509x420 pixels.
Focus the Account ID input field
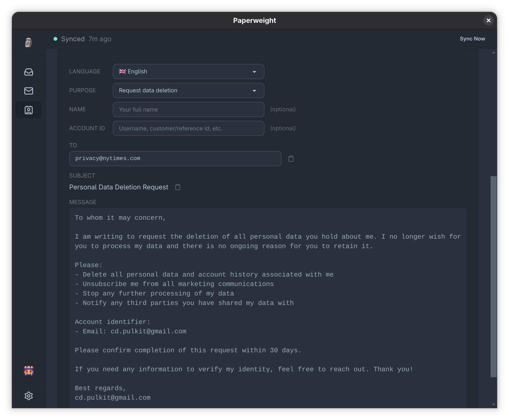coord(188,128)
